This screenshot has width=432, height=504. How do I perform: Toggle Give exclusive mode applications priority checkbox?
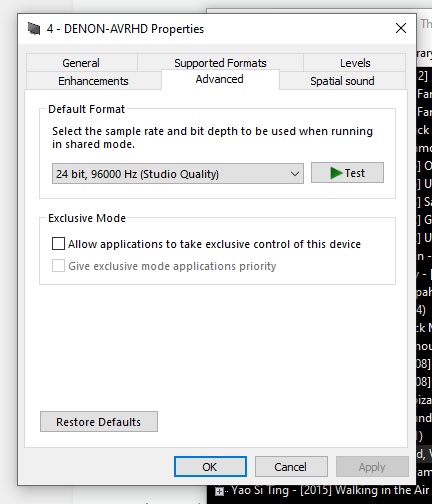[x=58, y=266]
